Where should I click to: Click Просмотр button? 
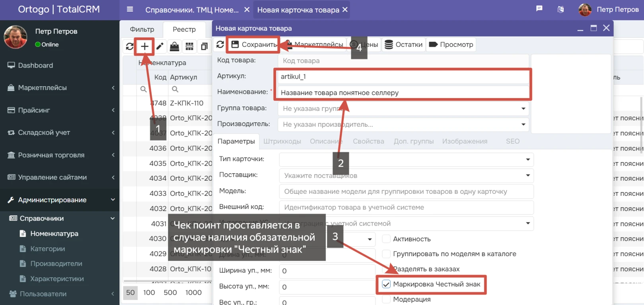click(x=451, y=44)
